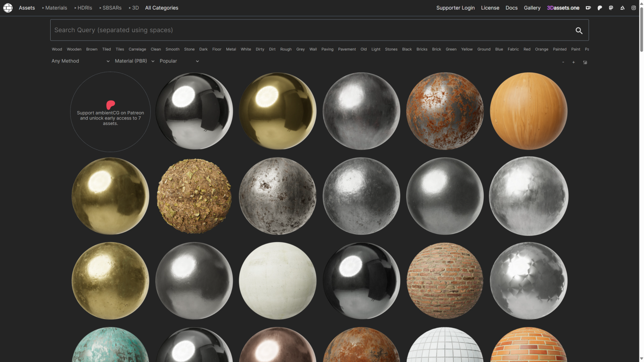
Task: Expand the HDRIs menu
Action: [83, 8]
